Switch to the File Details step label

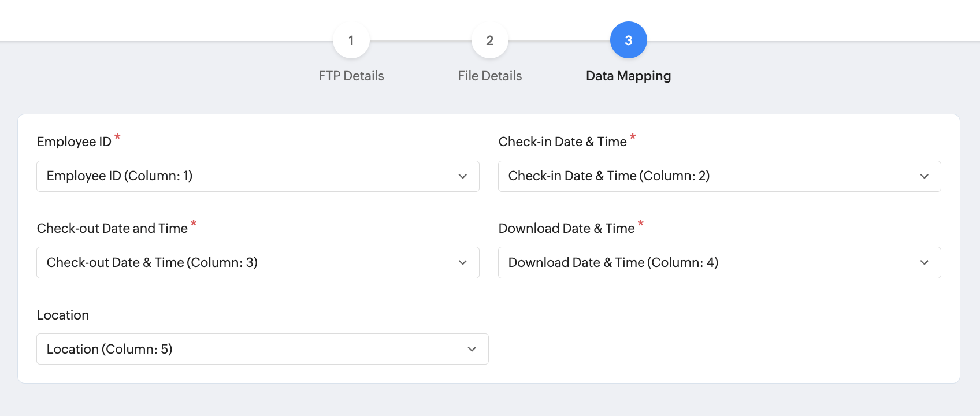[489, 76]
